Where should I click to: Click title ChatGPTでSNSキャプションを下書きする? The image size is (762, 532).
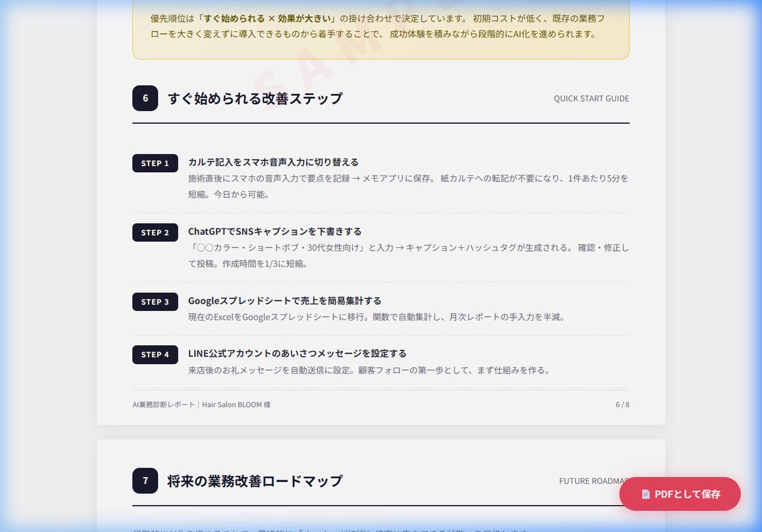coord(275,231)
